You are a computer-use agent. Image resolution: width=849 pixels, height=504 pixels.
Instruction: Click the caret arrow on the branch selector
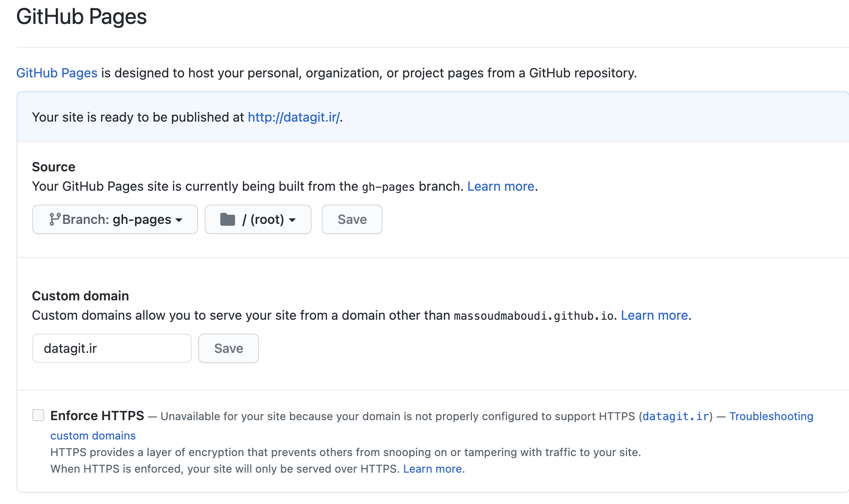click(179, 220)
